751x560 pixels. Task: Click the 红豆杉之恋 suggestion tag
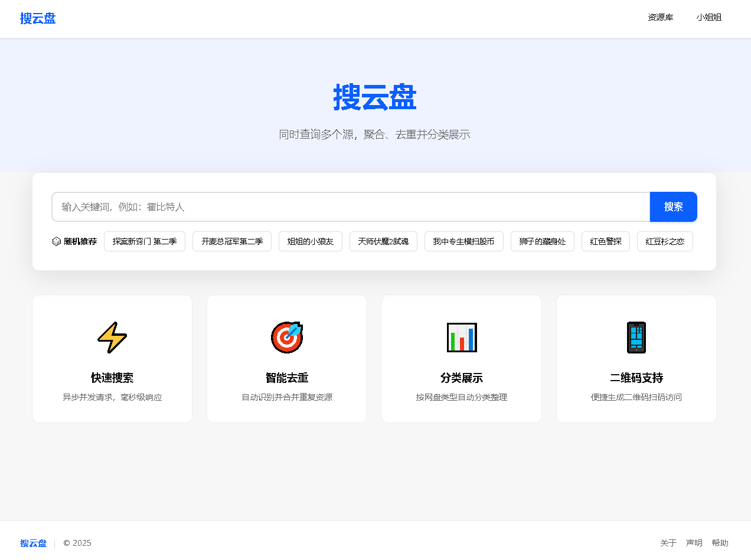(x=665, y=241)
